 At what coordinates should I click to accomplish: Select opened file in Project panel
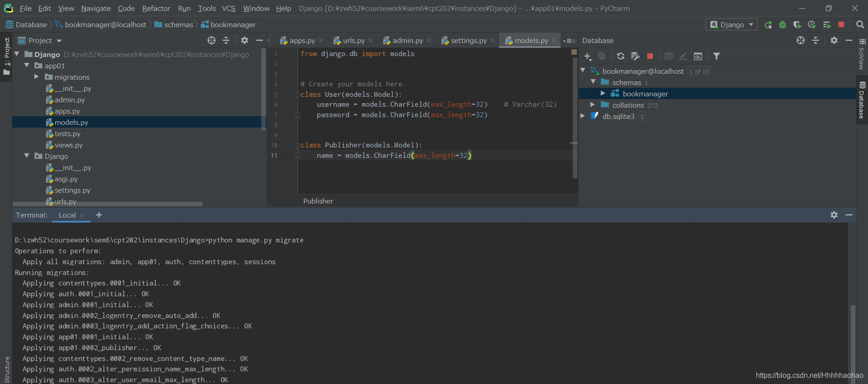[212, 40]
